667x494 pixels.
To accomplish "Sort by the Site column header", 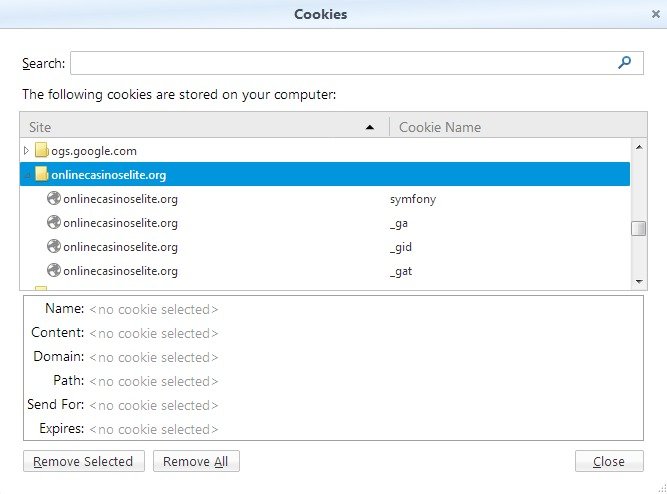I will pyautogui.click(x=204, y=127).
